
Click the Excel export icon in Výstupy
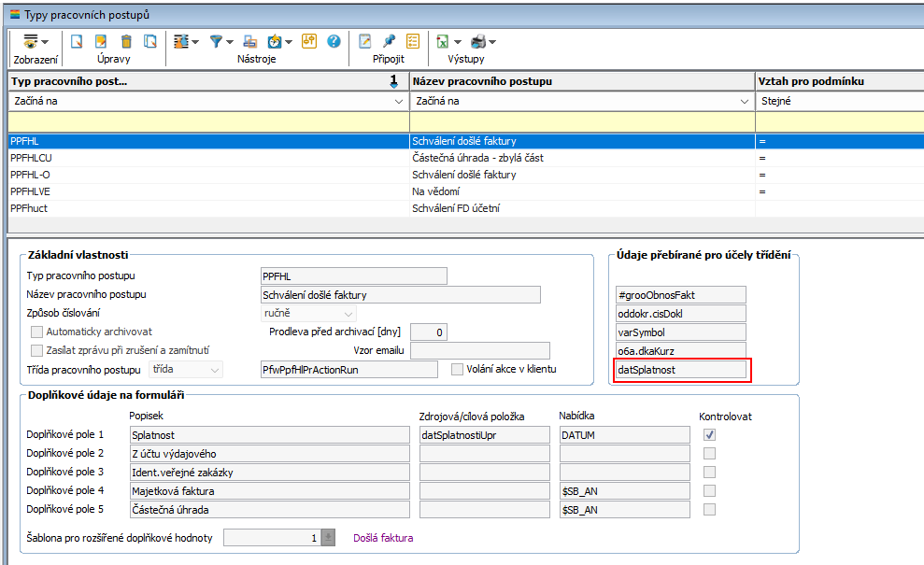coord(442,41)
